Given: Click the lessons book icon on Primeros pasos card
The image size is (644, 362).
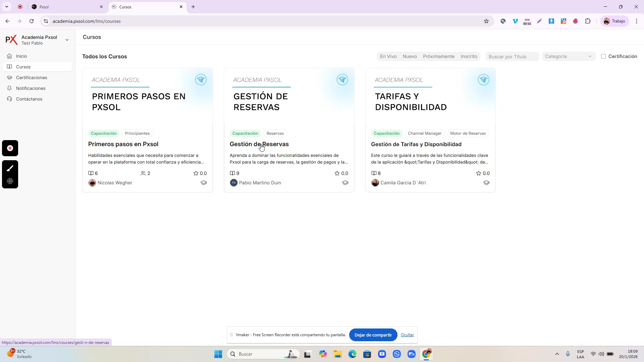Looking at the screenshot, I should tap(91, 173).
